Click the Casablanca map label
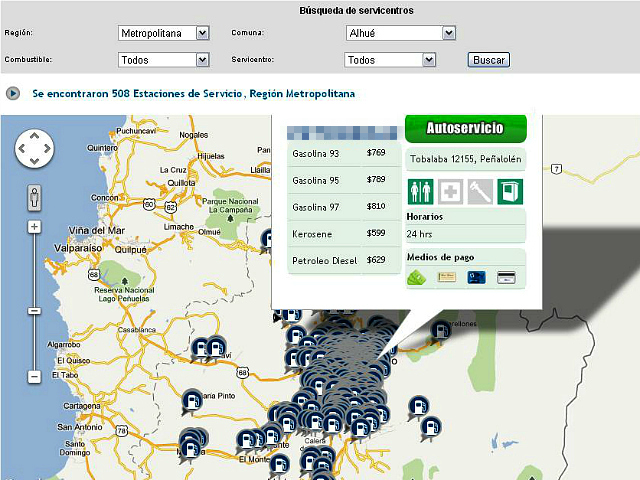640x480 pixels. (x=137, y=330)
